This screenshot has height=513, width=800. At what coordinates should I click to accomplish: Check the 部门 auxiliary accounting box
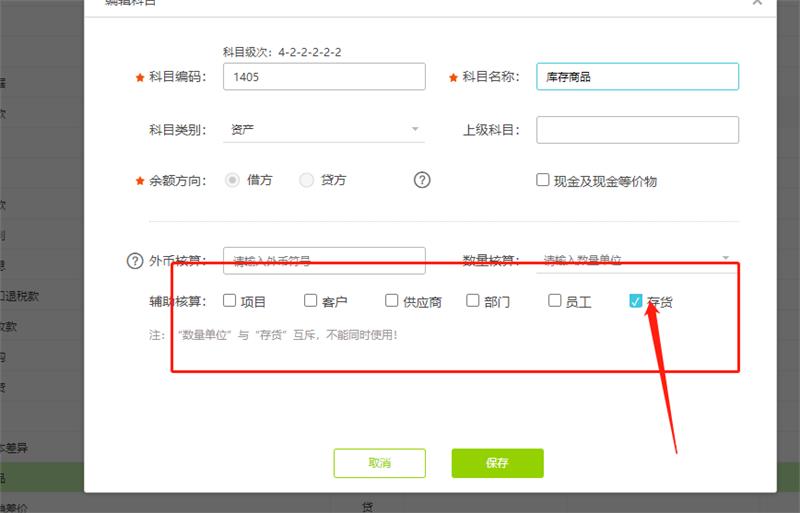click(473, 301)
